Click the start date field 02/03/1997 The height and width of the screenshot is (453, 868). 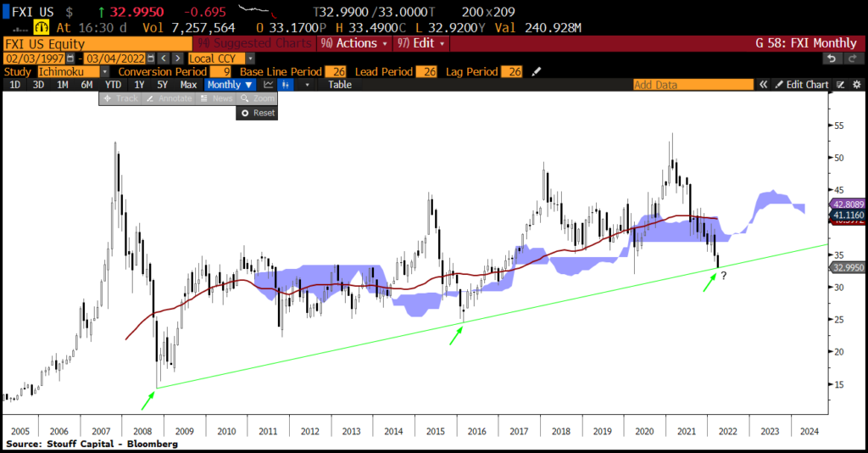click(x=35, y=59)
